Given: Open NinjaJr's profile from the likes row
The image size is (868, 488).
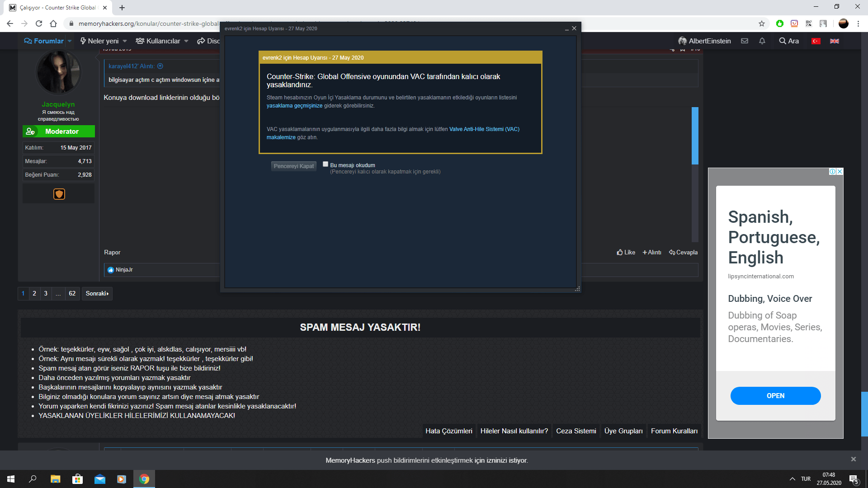Looking at the screenshot, I should [x=124, y=270].
